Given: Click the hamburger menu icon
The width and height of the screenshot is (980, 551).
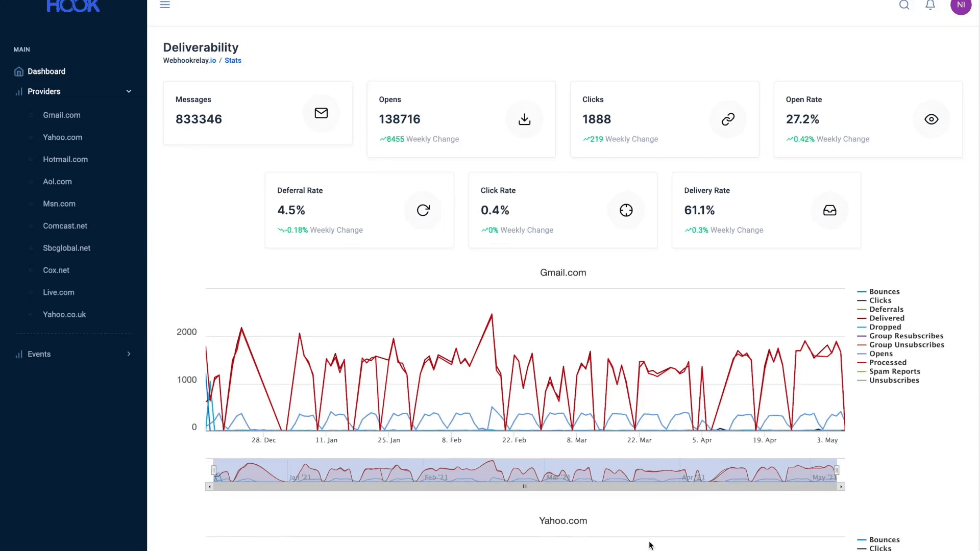Looking at the screenshot, I should click(164, 5).
